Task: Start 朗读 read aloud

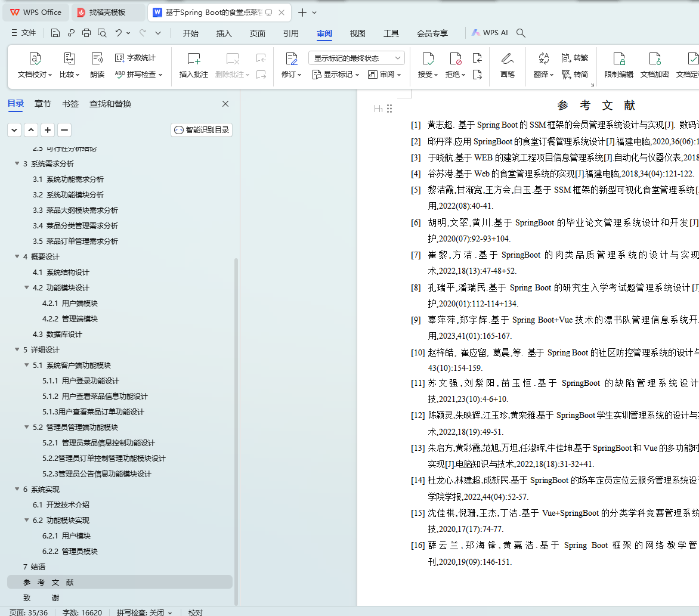Action: coord(97,65)
